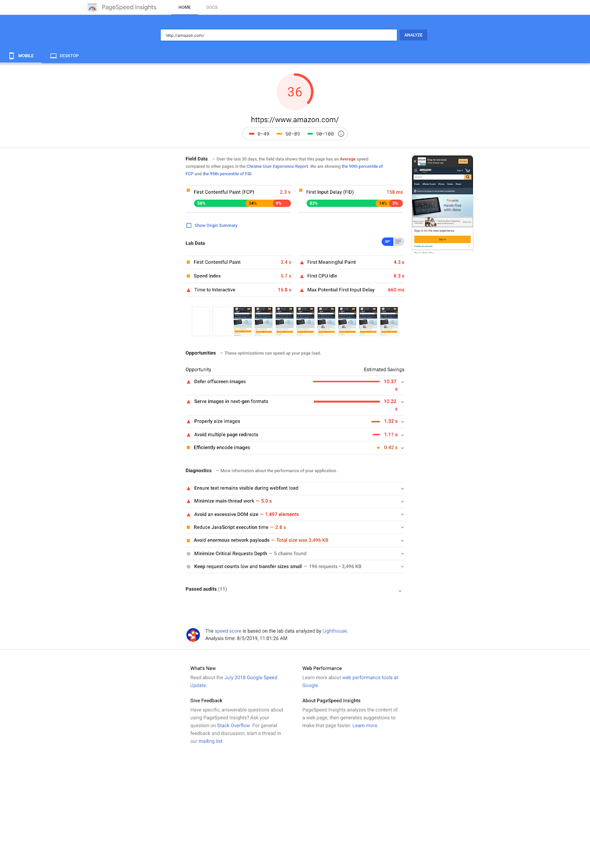Open the Chrome User Experience Report link

(x=277, y=167)
